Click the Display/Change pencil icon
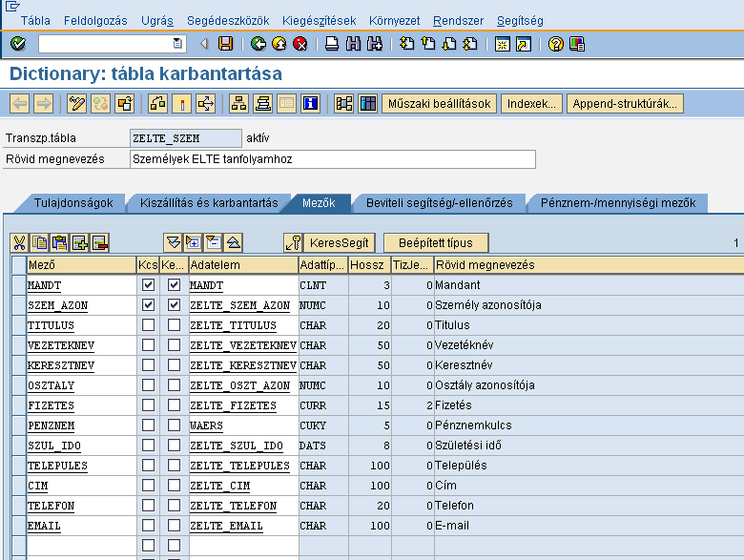744x560 pixels. [x=77, y=103]
